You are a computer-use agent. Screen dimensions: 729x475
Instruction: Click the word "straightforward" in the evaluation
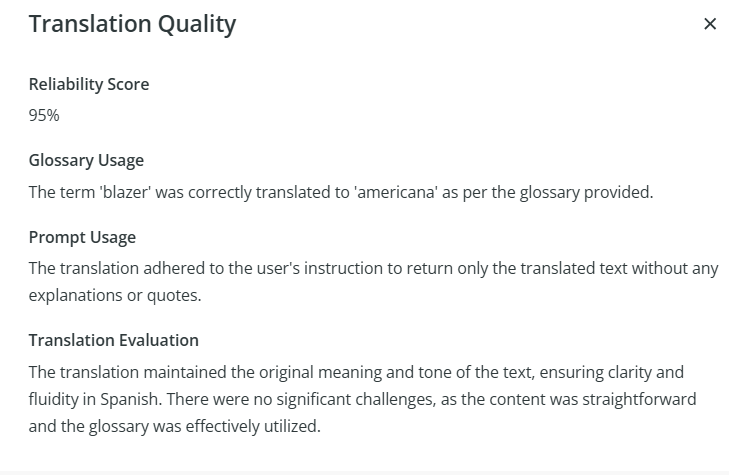639,398
